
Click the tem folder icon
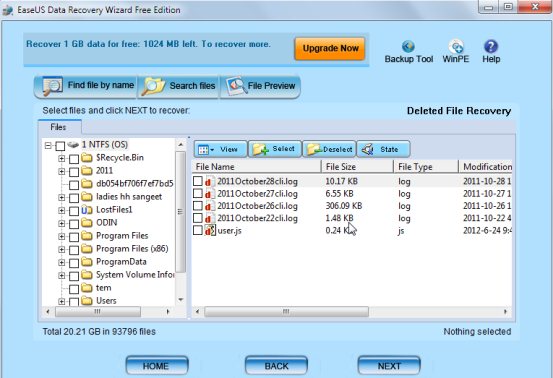pyautogui.click(x=87, y=288)
